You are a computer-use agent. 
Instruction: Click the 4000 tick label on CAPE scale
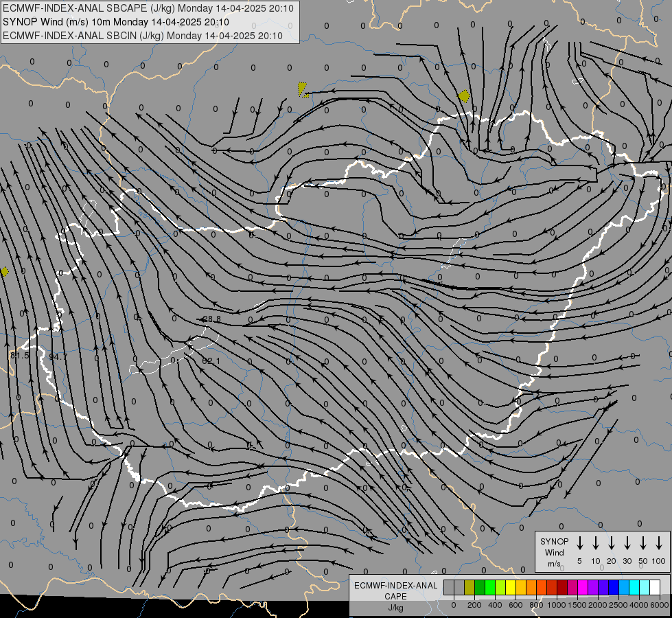coord(639,605)
